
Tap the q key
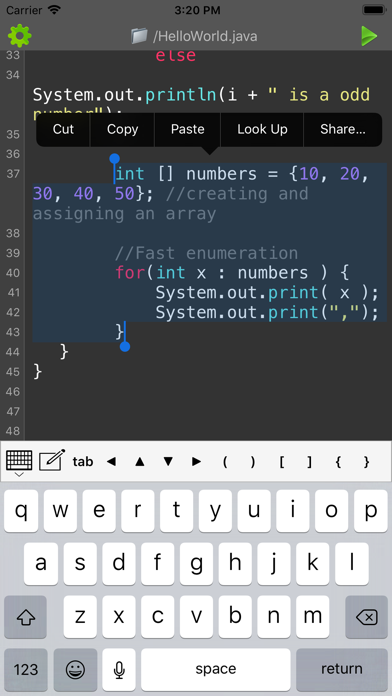(21, 511)
